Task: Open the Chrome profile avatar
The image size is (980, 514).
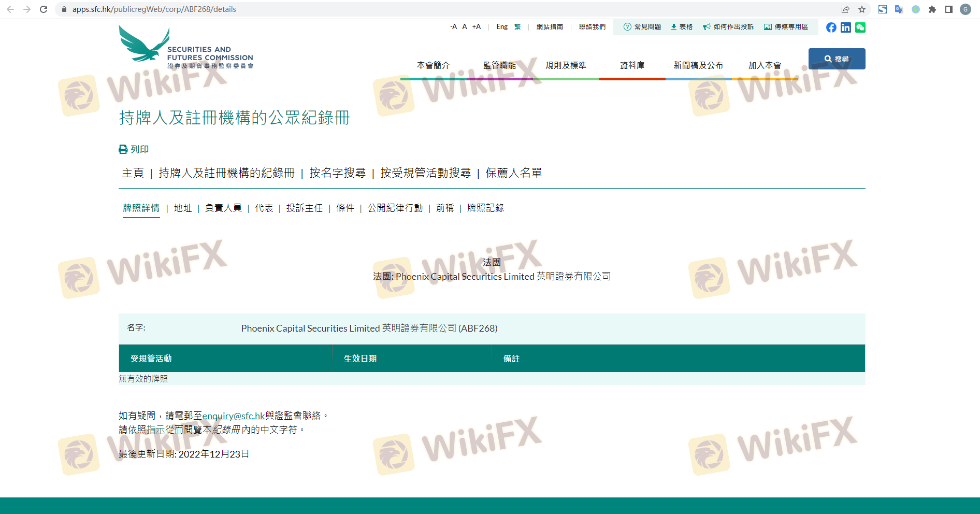Action: point(965,9)
